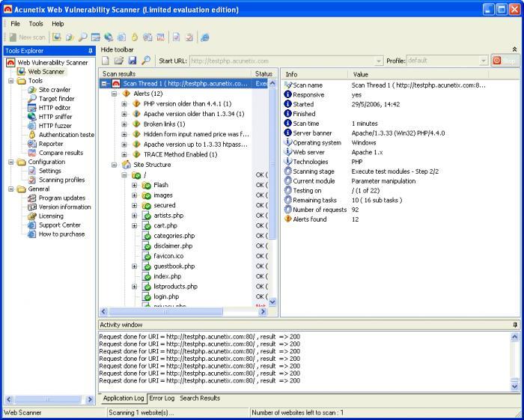Switch to the Error Log tab

pos(162,398)
